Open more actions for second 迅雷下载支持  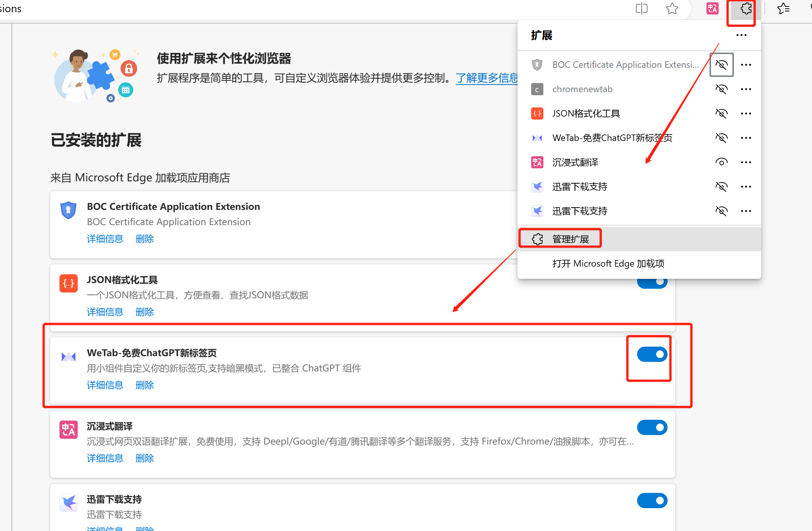(746, 211)
